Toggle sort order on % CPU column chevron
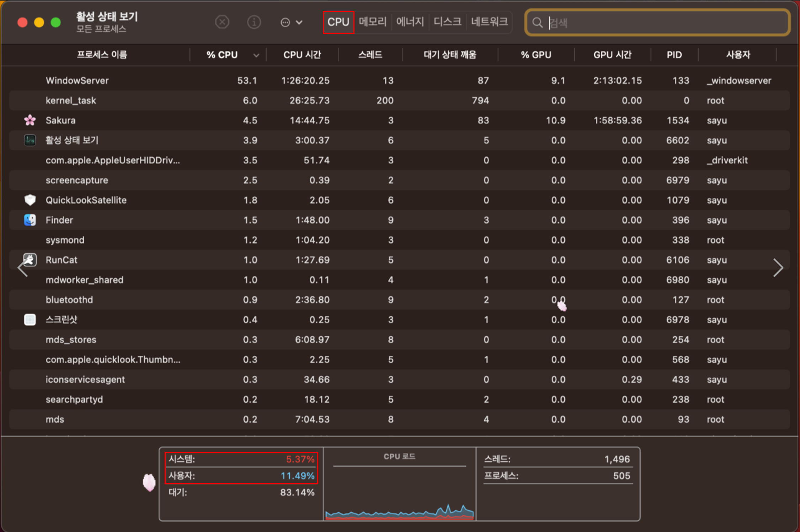Image resolution: width=800 pixels, height=532 pixels. pos(256,55)
